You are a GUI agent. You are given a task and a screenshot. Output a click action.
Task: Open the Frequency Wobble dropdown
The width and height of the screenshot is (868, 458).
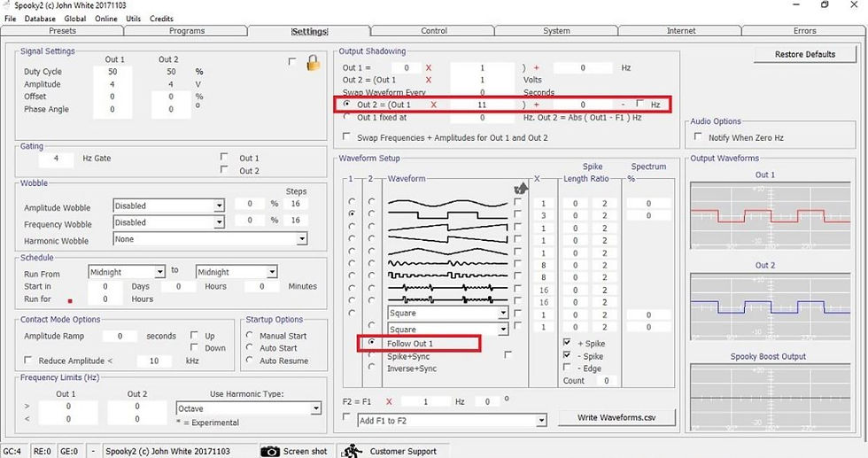click(220, 222)
